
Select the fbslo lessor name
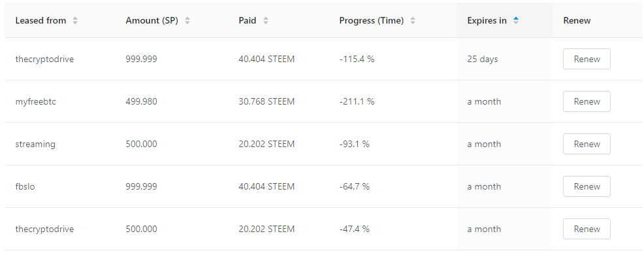point(25,186)
